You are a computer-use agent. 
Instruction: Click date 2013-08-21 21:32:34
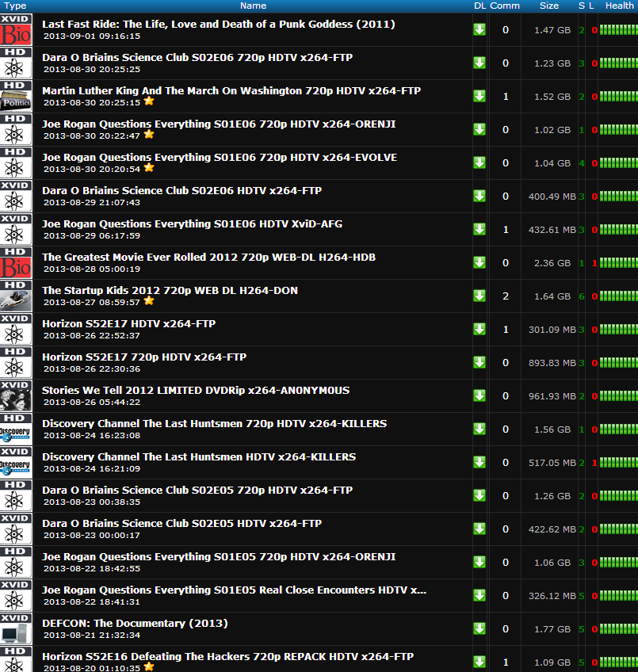92,635
